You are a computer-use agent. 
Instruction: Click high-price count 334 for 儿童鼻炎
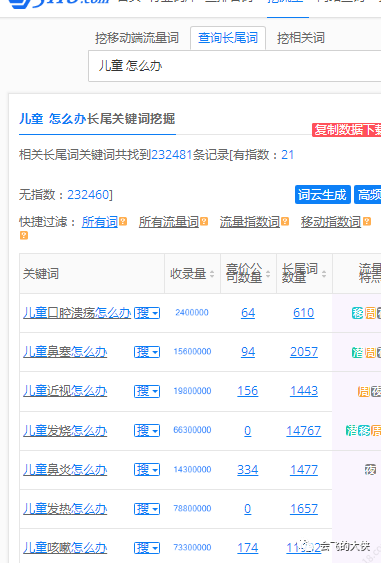coord(248,470)
